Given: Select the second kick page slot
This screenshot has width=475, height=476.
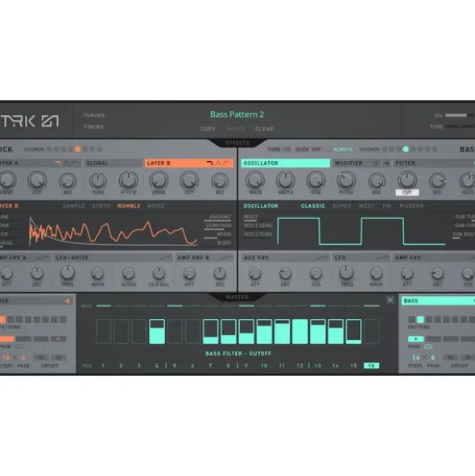Looking at the screenshot, I should (23, 339).
